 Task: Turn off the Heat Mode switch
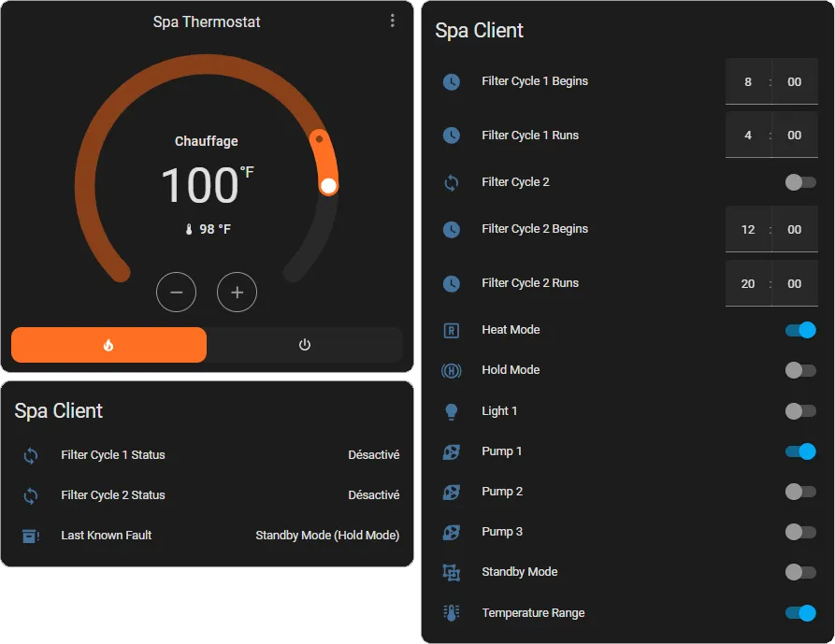pos(799,330)
